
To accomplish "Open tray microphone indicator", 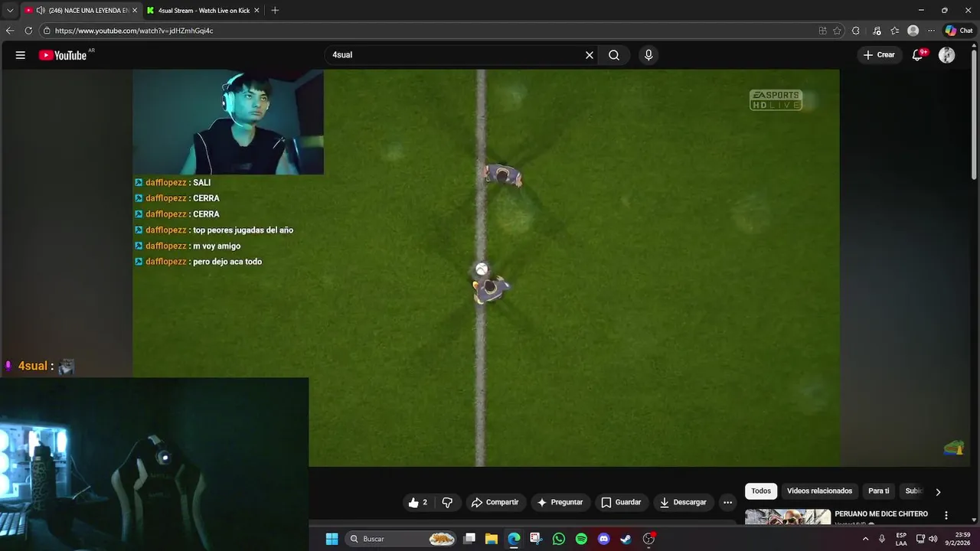I will pos(882,539).
